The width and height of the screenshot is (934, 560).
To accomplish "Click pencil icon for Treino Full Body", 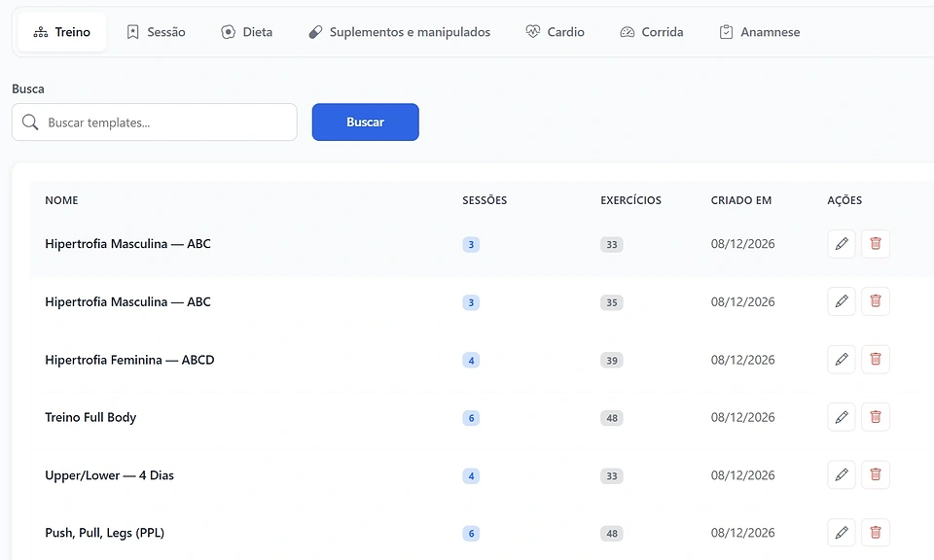I will (x=841, y=417).
